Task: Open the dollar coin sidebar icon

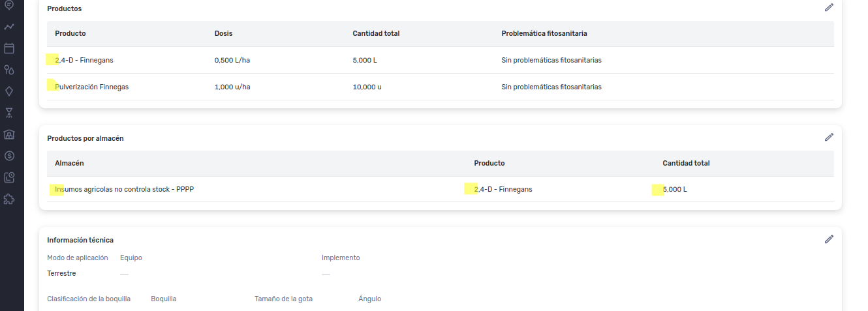Action: pos(9,156)
